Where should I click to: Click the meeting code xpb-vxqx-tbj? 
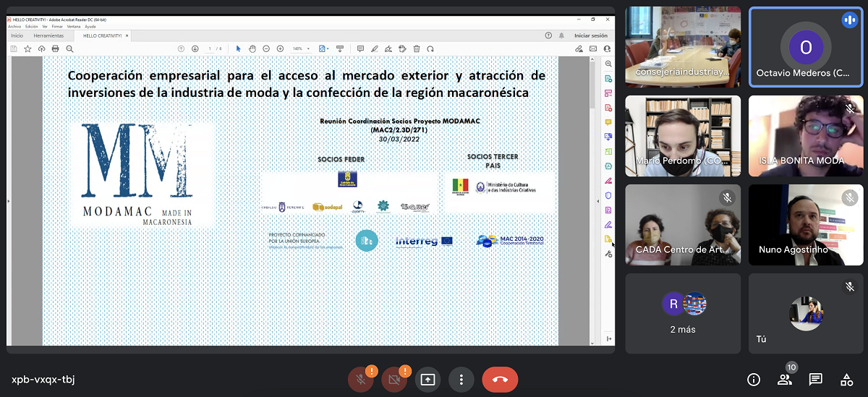[43, 379]
